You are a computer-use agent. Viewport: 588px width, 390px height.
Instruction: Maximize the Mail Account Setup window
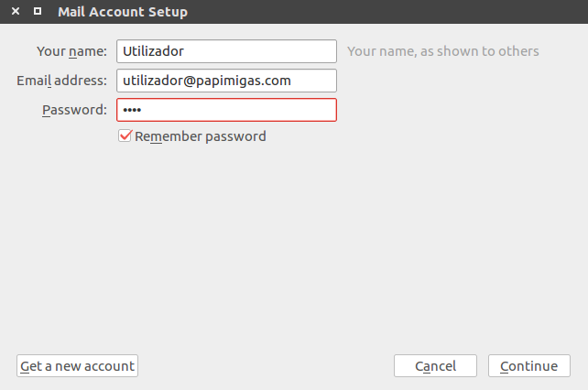37,12
